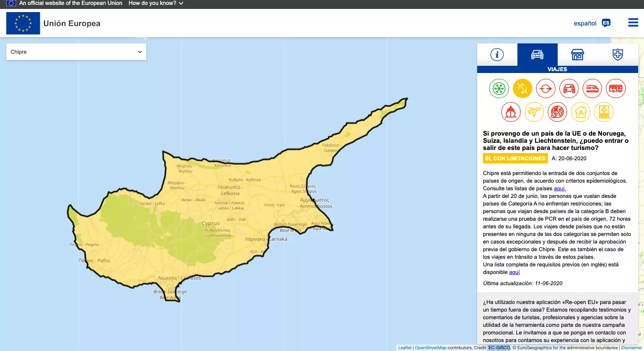Click the European Union flag logo
The width and height of the screenshot is (644, 351).
[x=23, y=23]
